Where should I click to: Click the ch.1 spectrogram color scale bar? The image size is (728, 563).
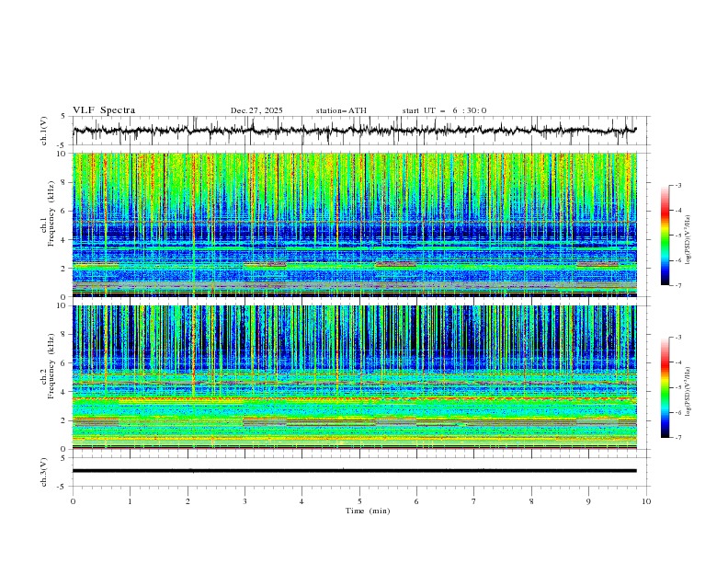tap(665, 236)
